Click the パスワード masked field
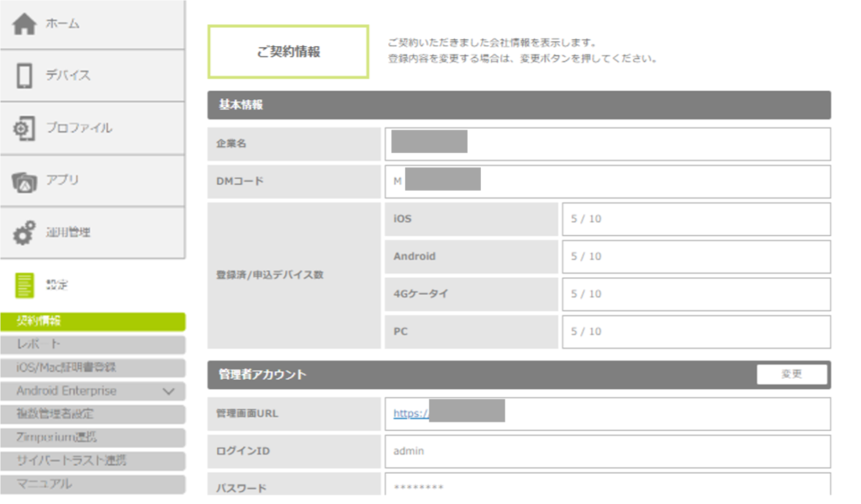Screen dimensions: 861x504 pyautogui.click(x=607, y=486)
